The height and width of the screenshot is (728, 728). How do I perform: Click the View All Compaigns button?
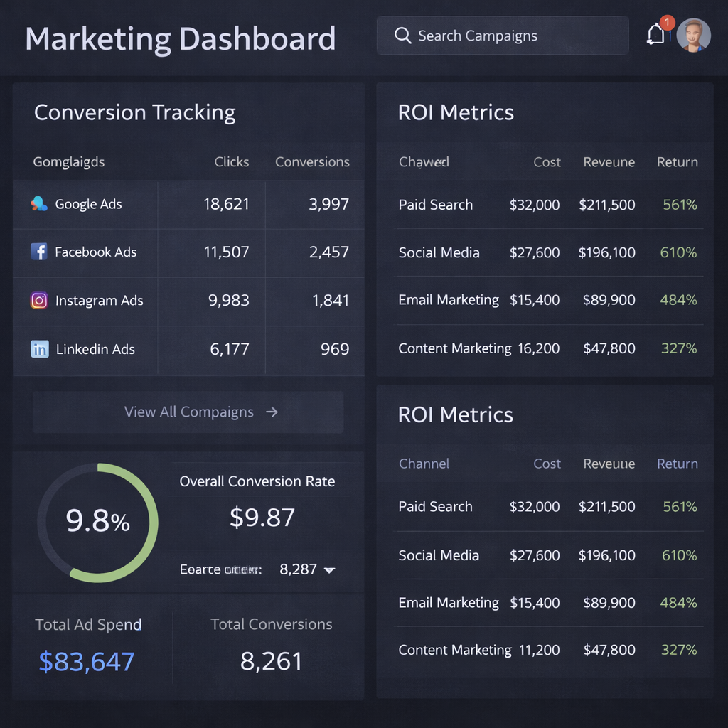coord(188,412)
